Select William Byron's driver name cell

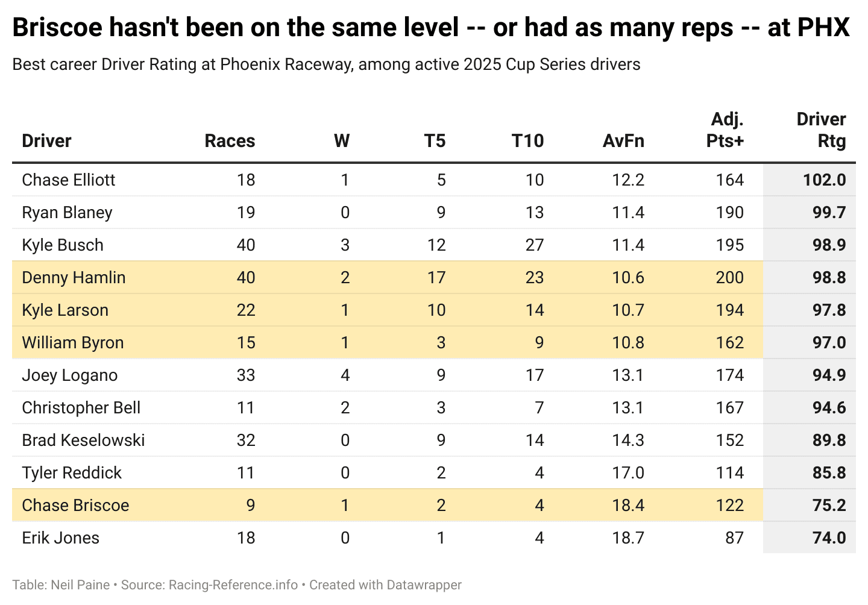[x=73, y=343]
